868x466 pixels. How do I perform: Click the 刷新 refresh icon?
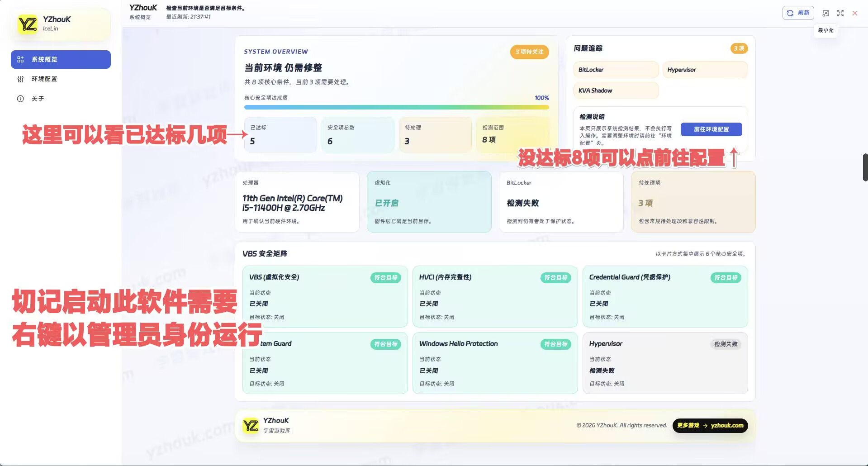click(x=791, y=13)
